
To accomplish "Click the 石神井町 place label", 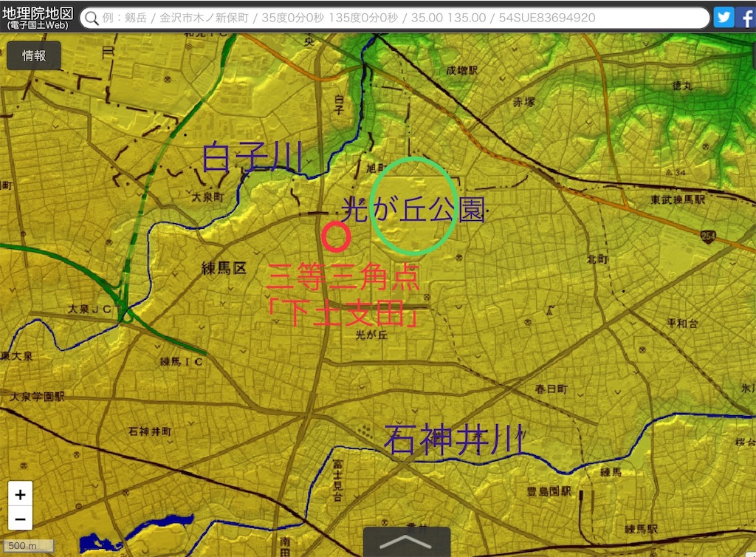I will pos(149,431).
